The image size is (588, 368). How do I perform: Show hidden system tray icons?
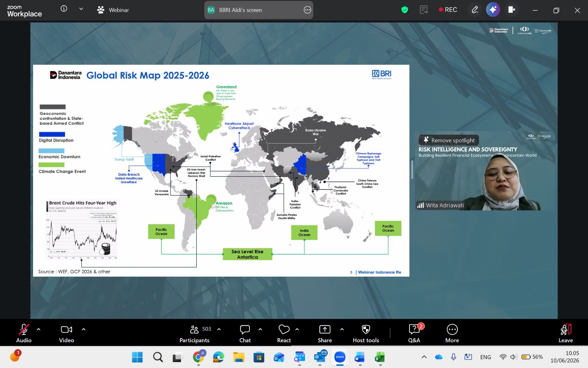tap(424, 357)
